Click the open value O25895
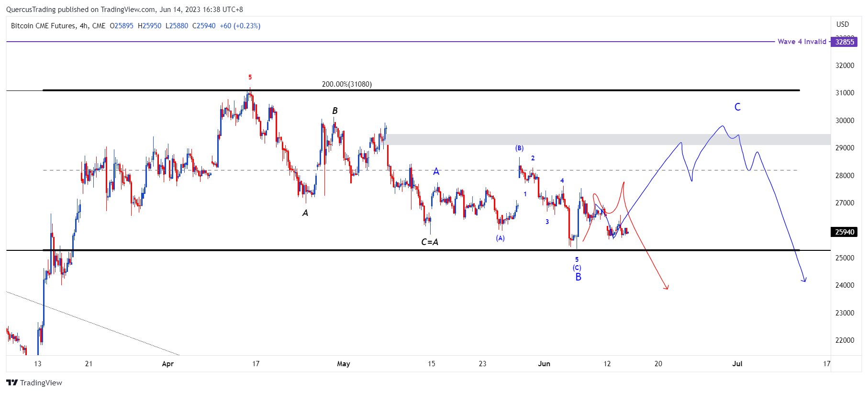868x393 pixels. [122, 26]
